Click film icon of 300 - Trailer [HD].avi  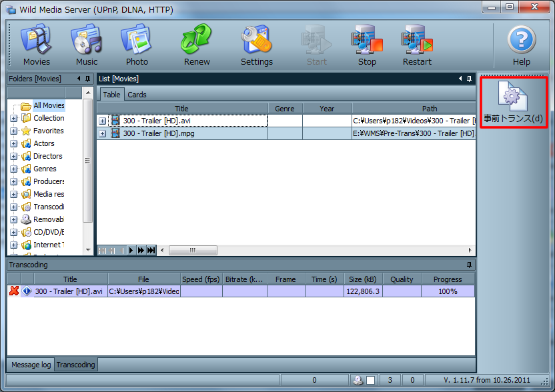point(115,121)
